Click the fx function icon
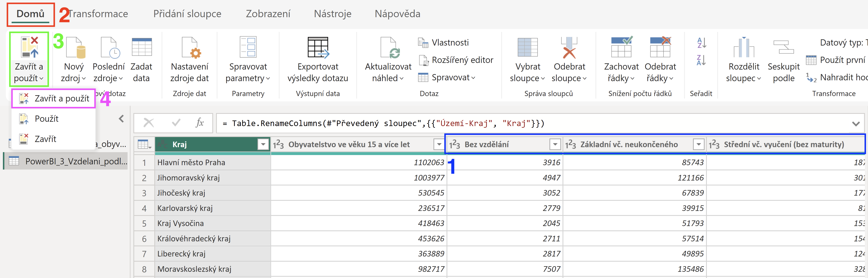 tap(200, 123)
